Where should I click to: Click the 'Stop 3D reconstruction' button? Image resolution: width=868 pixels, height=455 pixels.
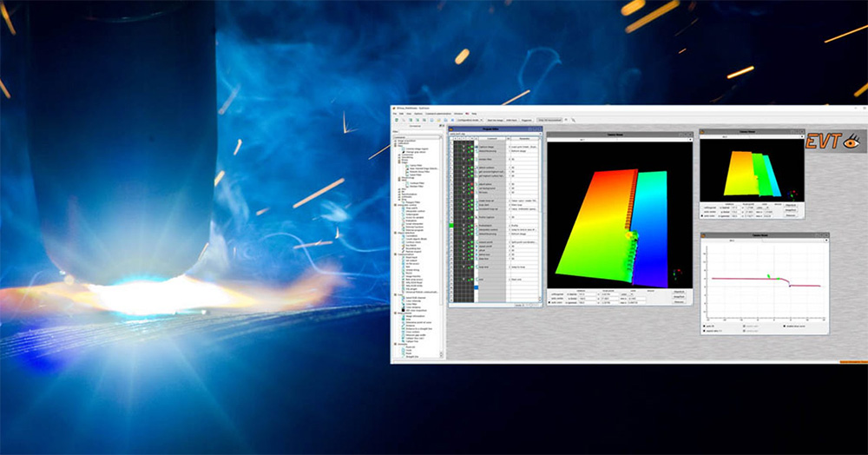549,120
